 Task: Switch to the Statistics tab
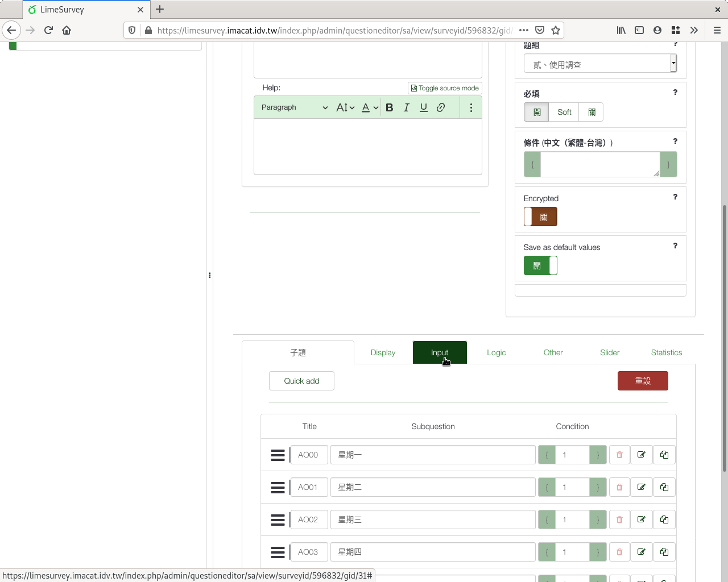667,352
